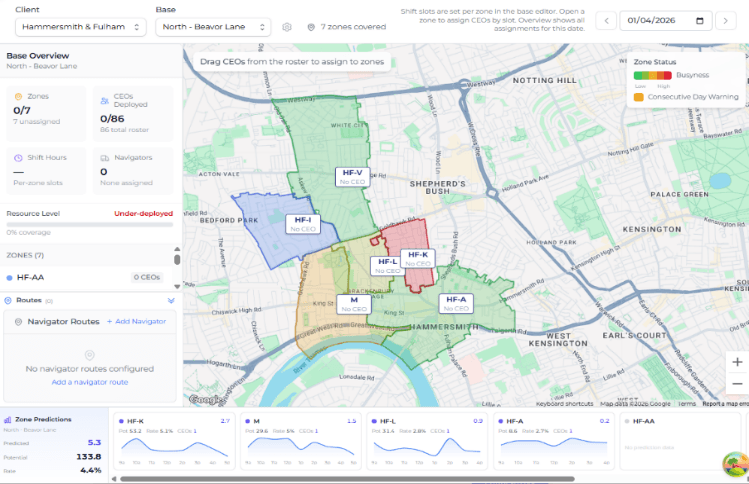749x484 pixels.
Task: Select the HF-A zone label on map
Action: pos(456,303)
